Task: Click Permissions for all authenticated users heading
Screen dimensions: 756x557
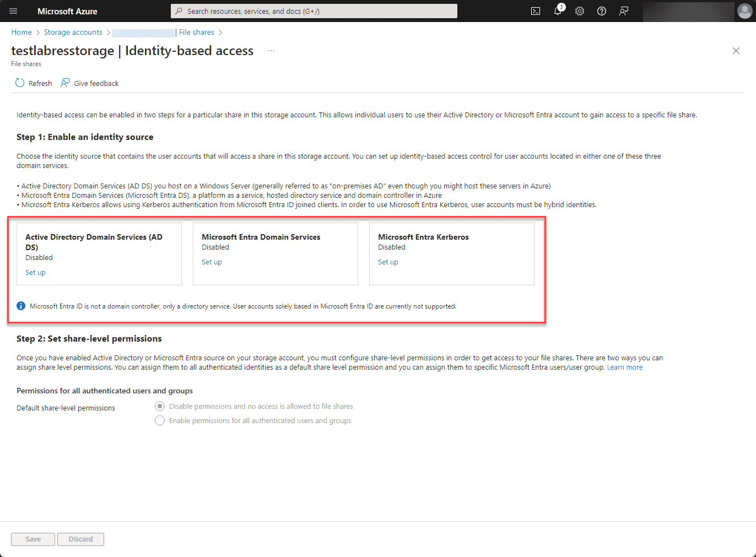Action: (x=105, y=391)
